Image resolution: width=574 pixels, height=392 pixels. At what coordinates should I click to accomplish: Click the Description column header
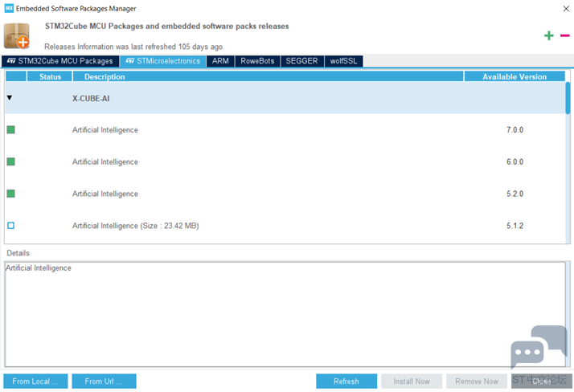pyautogui.click(x=268, y=76)
